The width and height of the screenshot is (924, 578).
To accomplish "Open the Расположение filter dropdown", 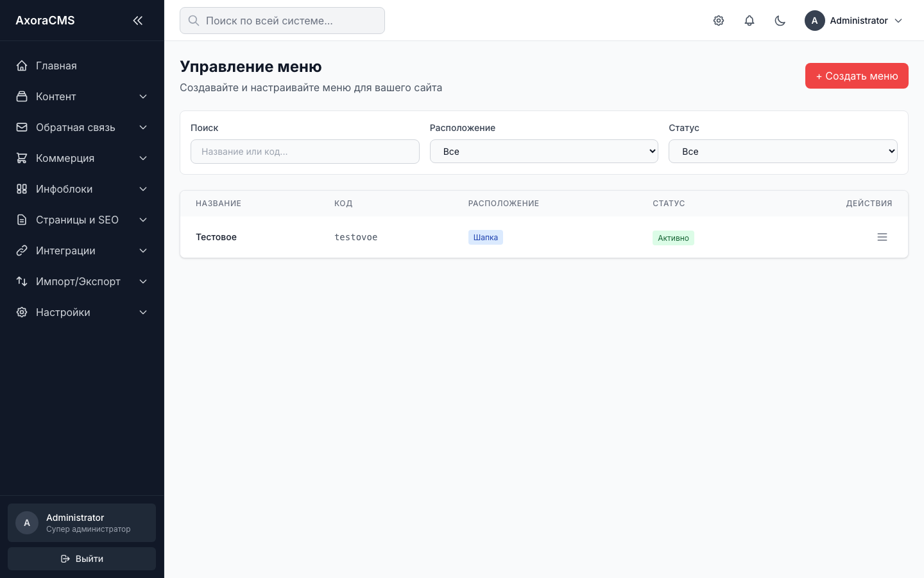I will [544, 152].
